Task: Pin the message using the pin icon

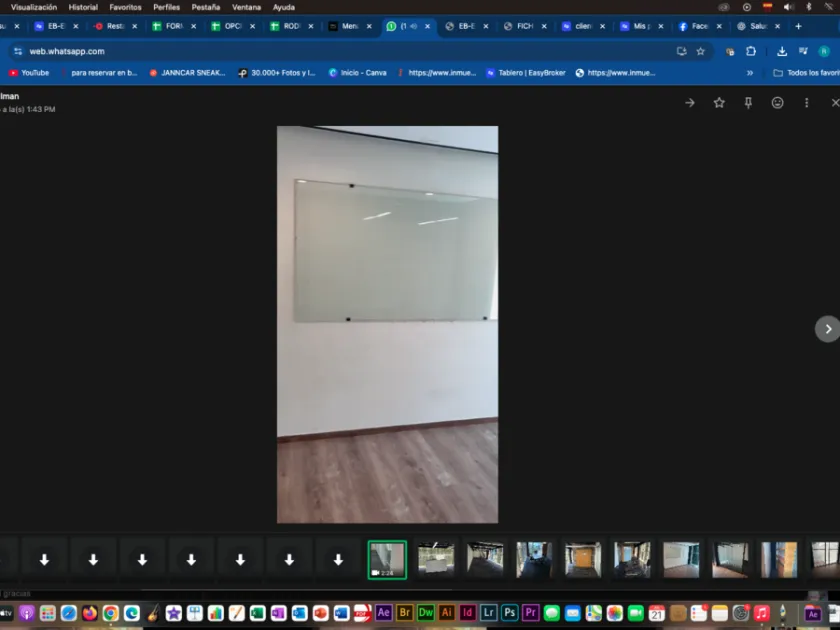Action: 748,103
